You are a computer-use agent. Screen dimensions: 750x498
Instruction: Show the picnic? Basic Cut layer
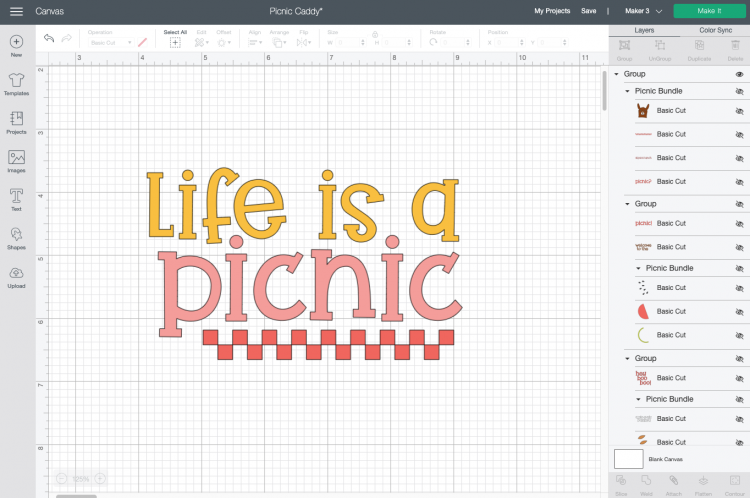[x=739, y=182]
